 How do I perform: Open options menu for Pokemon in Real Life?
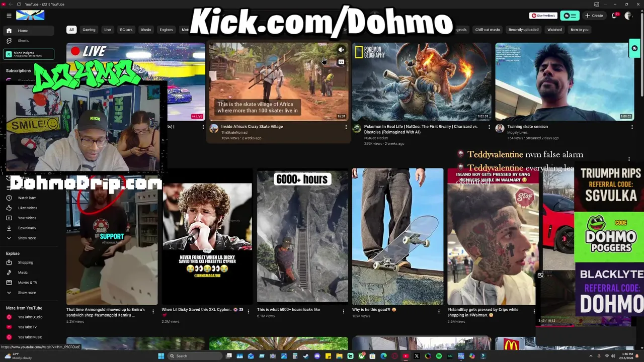(489, 127)
